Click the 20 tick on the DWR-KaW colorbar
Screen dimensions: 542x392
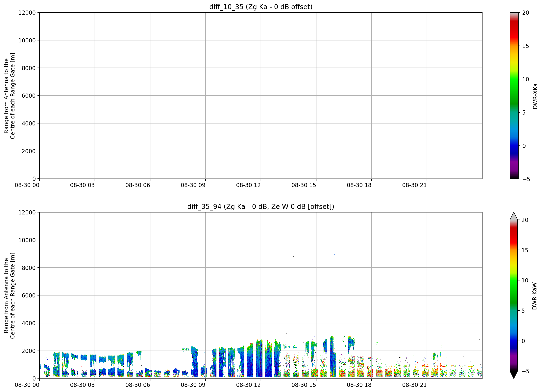(x=525, y=220)
